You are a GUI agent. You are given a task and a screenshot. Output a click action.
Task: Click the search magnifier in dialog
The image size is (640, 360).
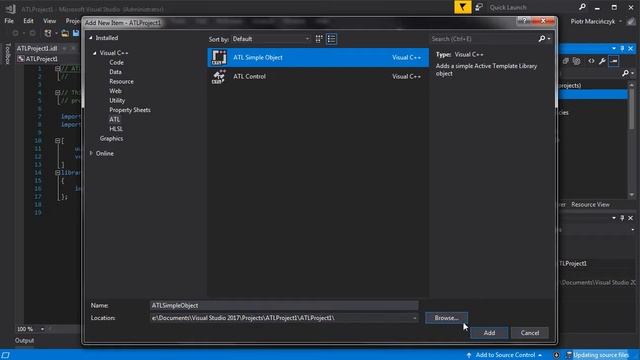542,39
